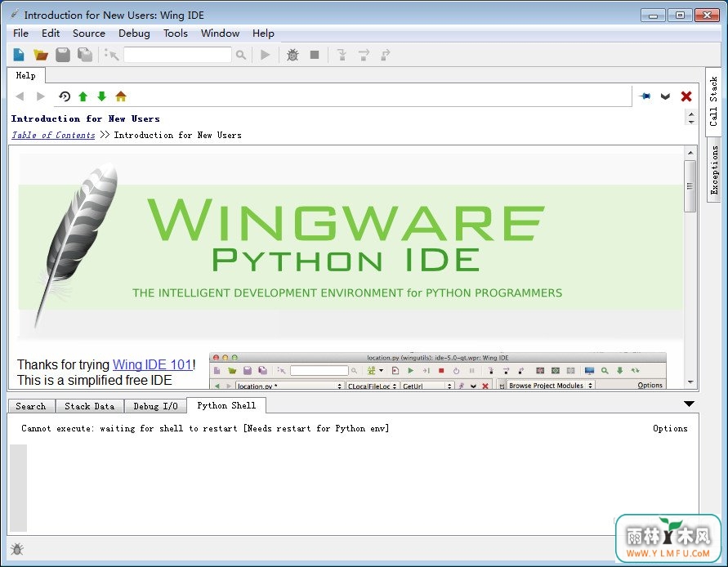Screen dimensions: 728x567
Task: Click the header stepper down arrow
Action: tap(691, 122)
